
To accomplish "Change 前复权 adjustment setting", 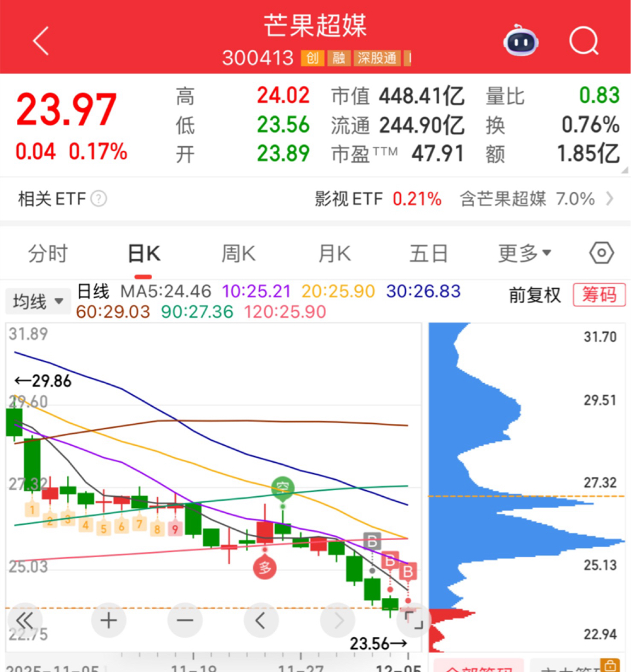I will pos(535,295).
